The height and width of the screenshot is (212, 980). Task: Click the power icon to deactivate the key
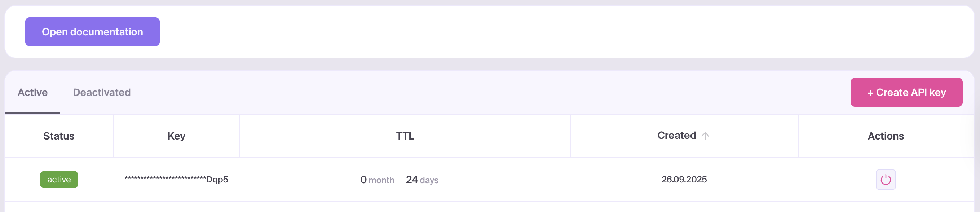click(x=885, y=179)
